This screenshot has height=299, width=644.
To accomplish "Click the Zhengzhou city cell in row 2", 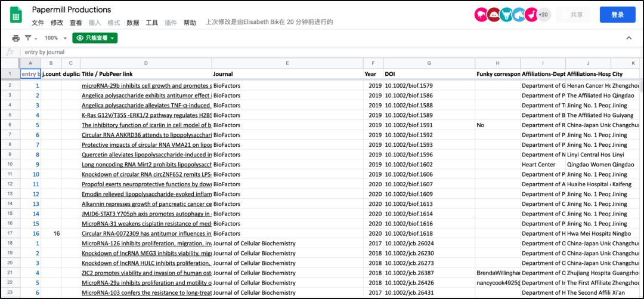I will pyautogui.click(x=625, y=86).
